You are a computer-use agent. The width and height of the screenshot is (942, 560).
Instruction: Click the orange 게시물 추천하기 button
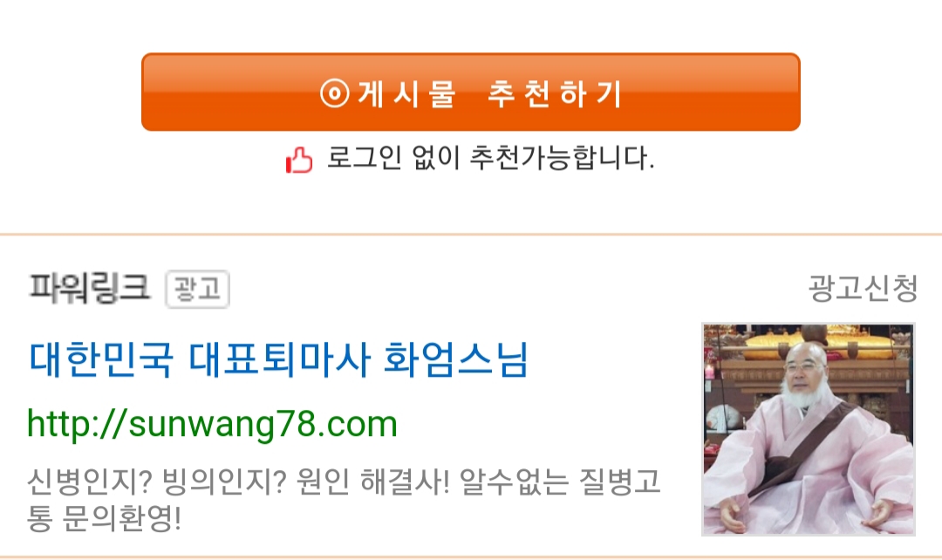[x=470, y=92]
